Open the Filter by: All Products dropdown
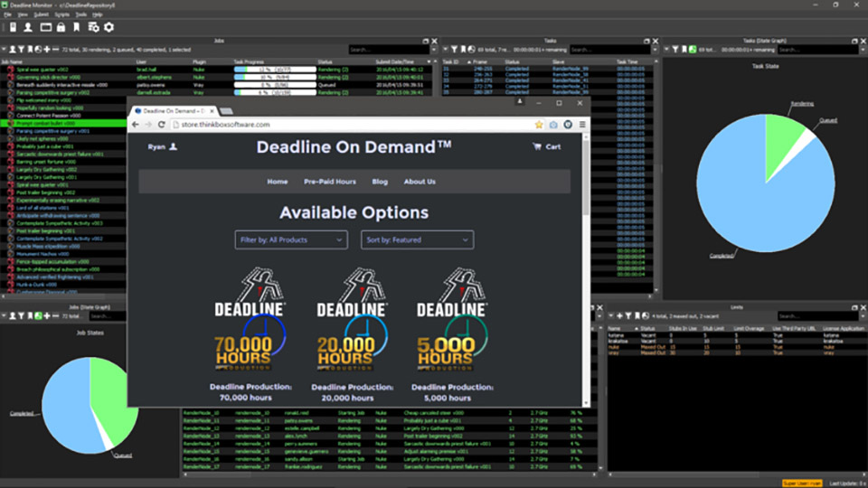Image resolution: width=868 pixels, height=488 pixels. [291, 239]
